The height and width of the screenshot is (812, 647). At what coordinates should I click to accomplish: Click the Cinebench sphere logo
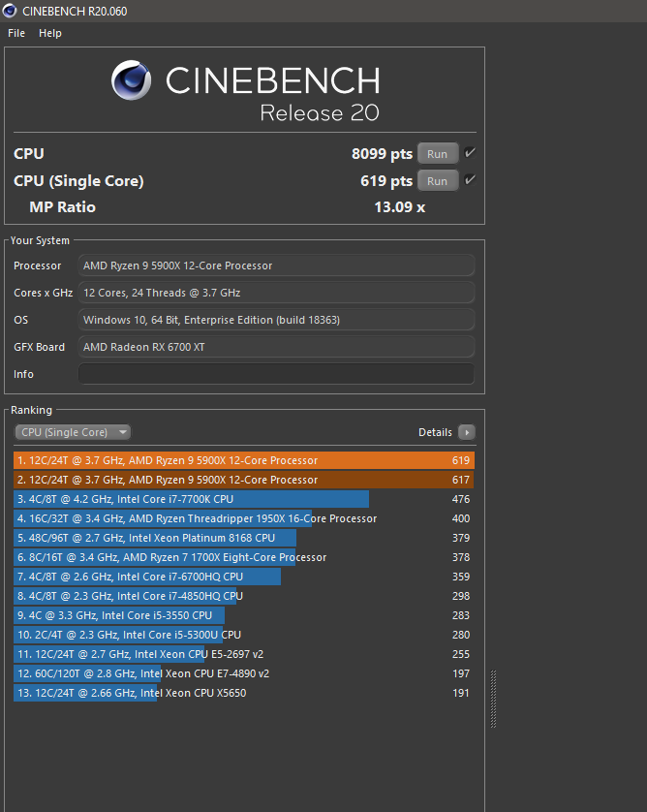[x=131, y=80]
